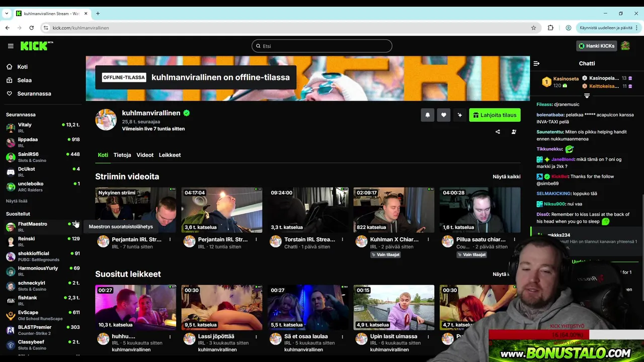Screen dimensions: 644x362
Task: Open uncleboiko channel in sidebar
Action: coord(43,187)
